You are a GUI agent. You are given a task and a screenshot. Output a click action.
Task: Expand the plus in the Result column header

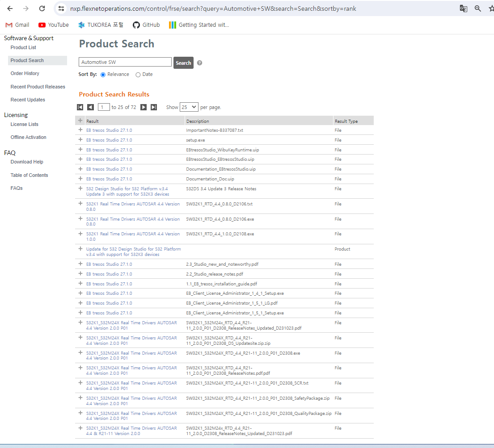[x=80, y=120]
